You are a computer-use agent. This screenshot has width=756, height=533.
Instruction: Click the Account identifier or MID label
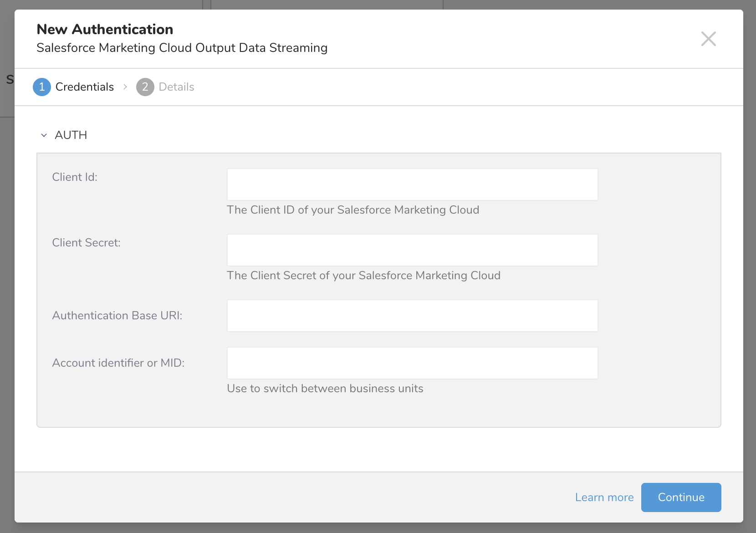tap(118, 363)
